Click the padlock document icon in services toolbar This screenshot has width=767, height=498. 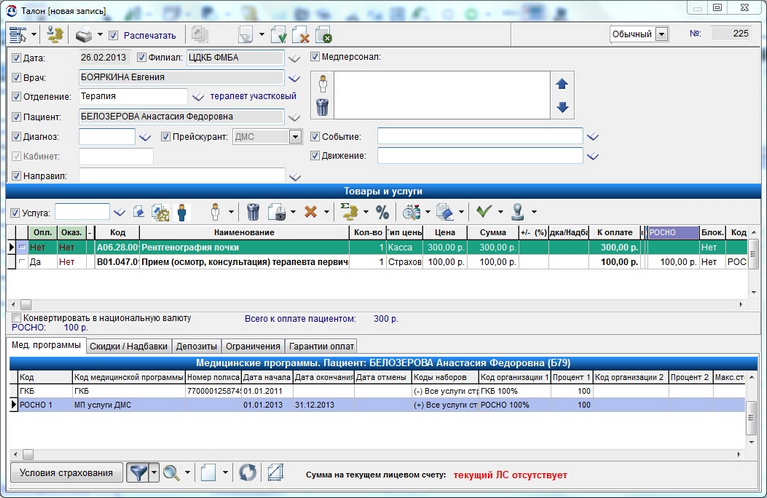[277, 212]
